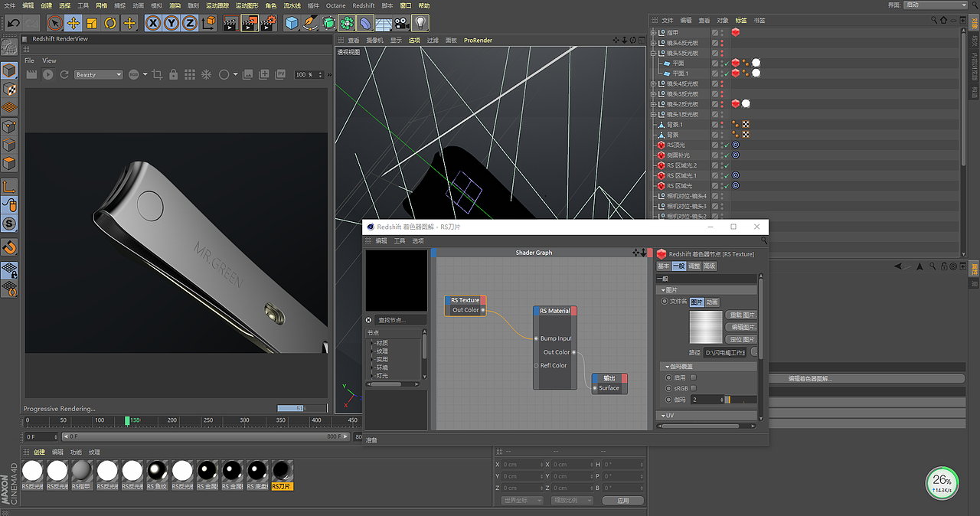Click the Floor environment icon
Viewport: 980px width, 516px height.
point(384,23)
